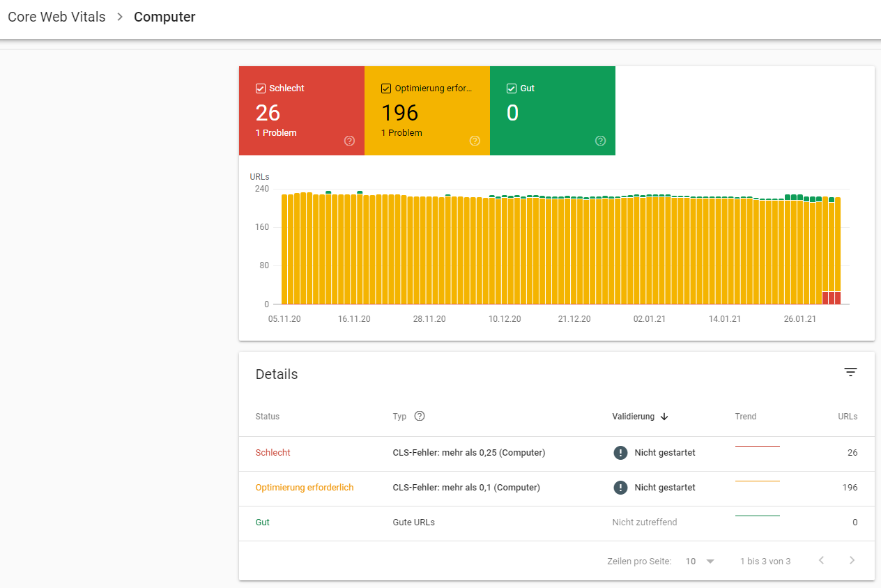Open help icon on Optimierung tile

(475, 141)
